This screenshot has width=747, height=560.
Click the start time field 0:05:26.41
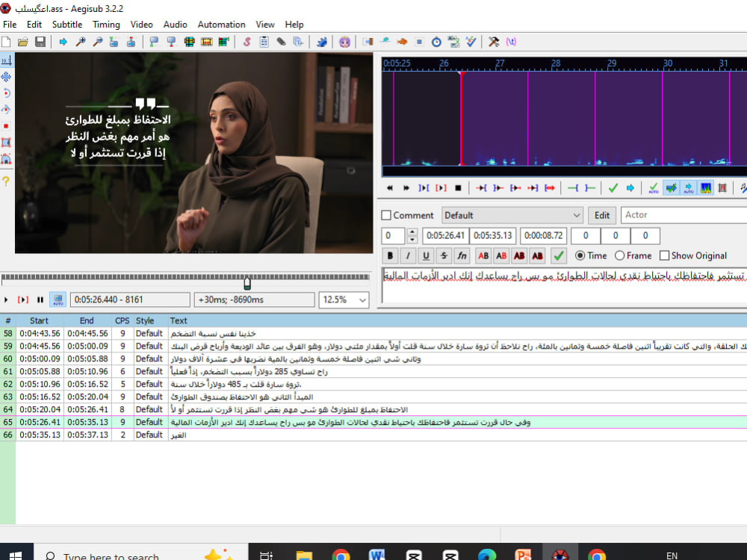445,235
